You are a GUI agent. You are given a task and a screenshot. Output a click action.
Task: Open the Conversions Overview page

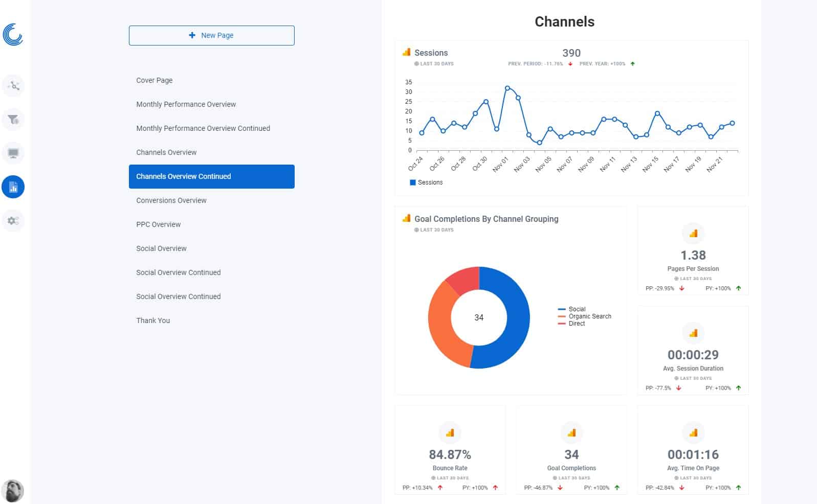(171, 200)
